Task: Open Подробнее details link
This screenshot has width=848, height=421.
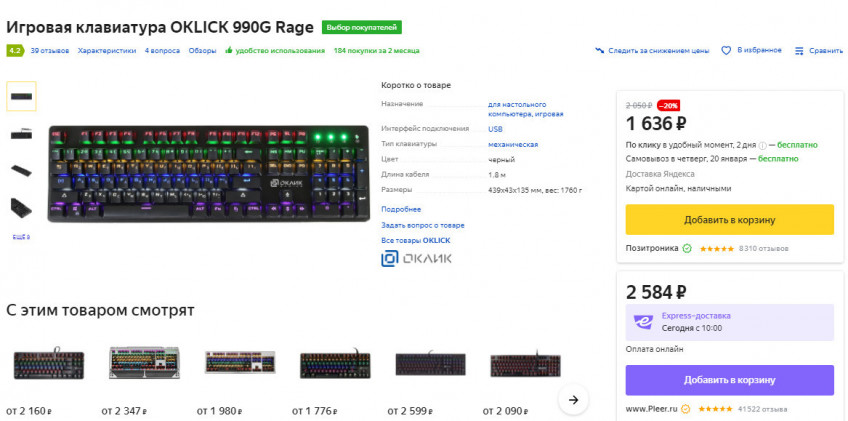Action: (401, 209)
